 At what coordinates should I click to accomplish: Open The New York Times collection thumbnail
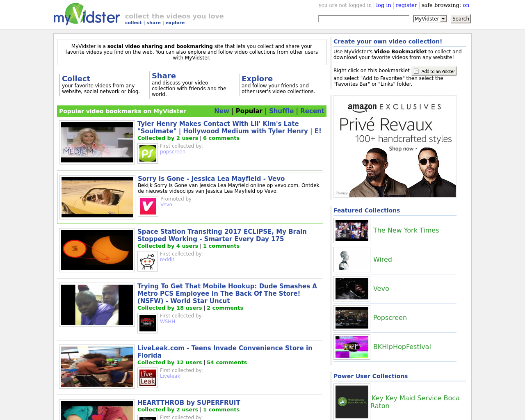352,231
